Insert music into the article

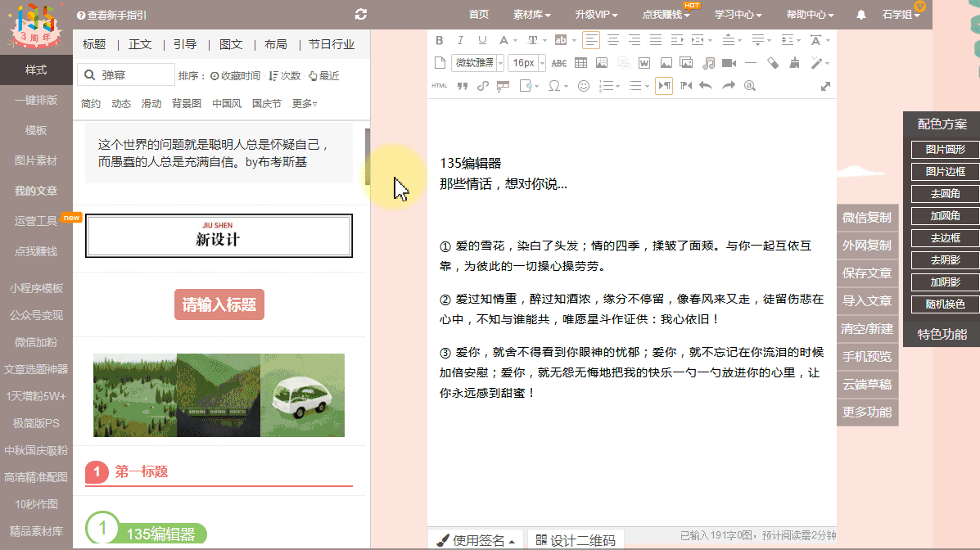(x=708, y=63)
